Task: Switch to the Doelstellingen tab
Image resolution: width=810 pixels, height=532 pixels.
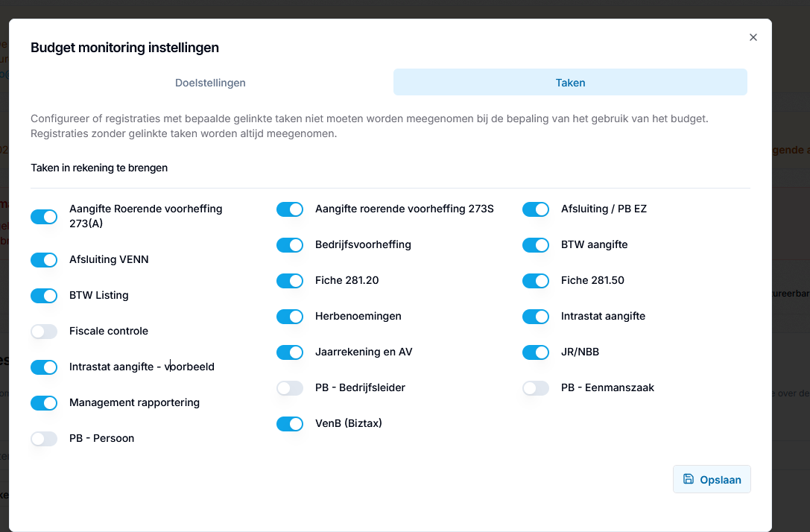Action: pyautogui.click(x=210, y=83)
